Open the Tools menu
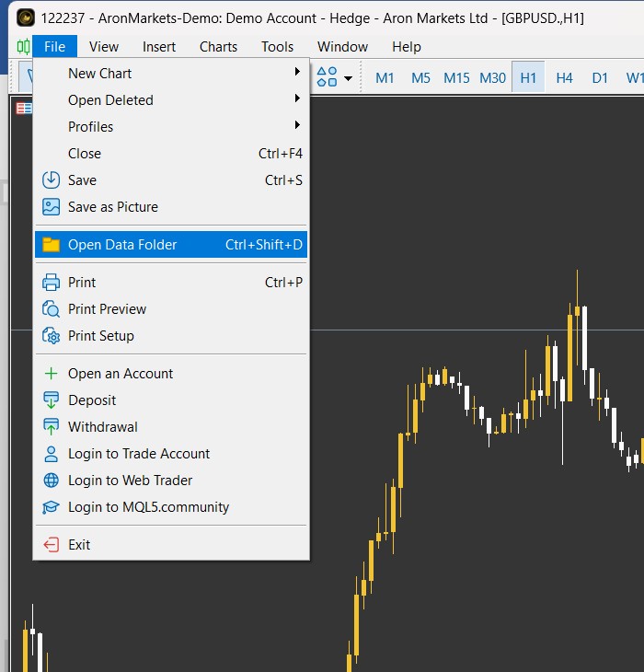The height and width of the screenshot is (672, 644). (277, 47)
